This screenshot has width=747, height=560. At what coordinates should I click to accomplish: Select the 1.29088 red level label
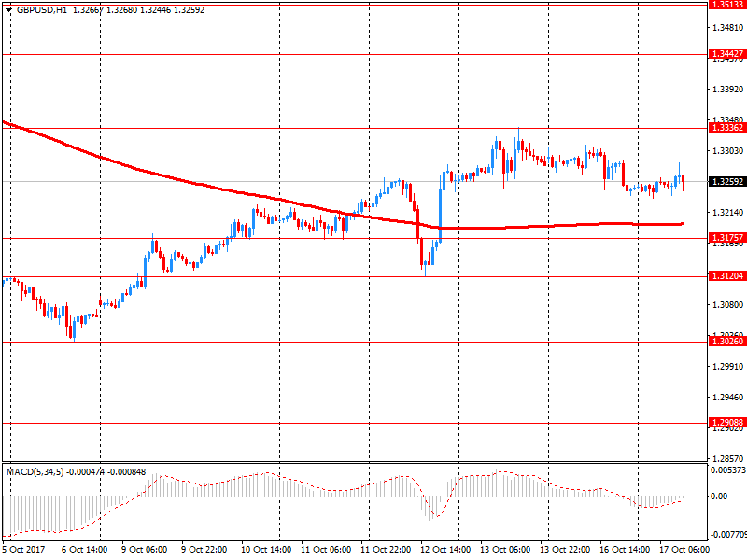[x=727, y=423]
